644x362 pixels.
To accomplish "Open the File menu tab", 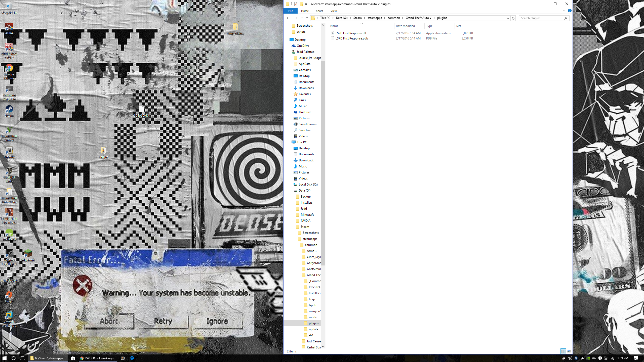I will tap(290, 11).
